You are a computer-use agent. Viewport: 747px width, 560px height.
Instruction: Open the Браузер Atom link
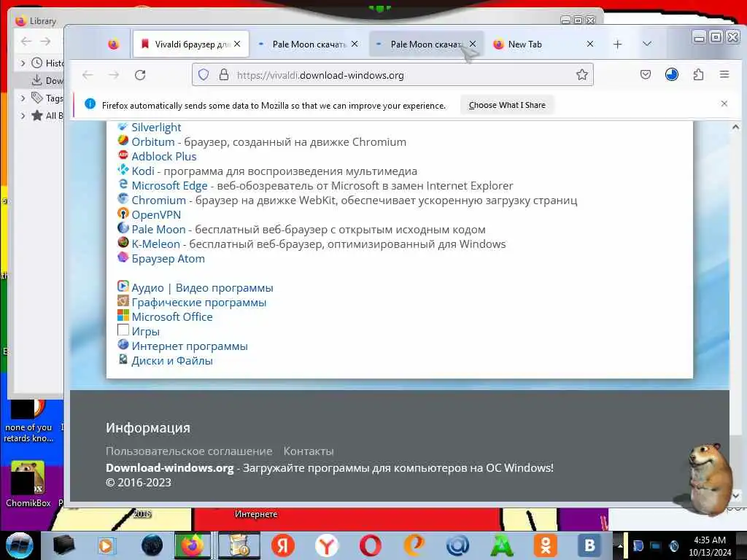(x=169, y=259)
